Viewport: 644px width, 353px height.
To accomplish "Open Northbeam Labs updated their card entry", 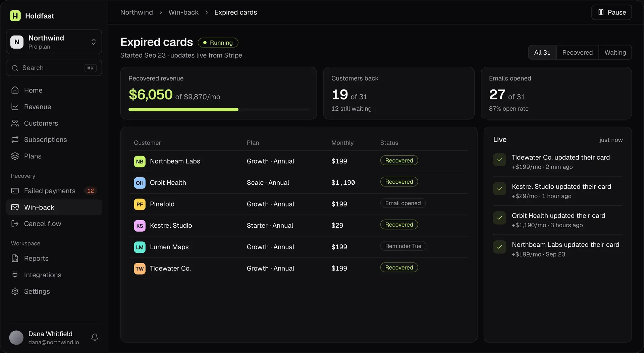I will pyautogui.click(x=558, y=249).
